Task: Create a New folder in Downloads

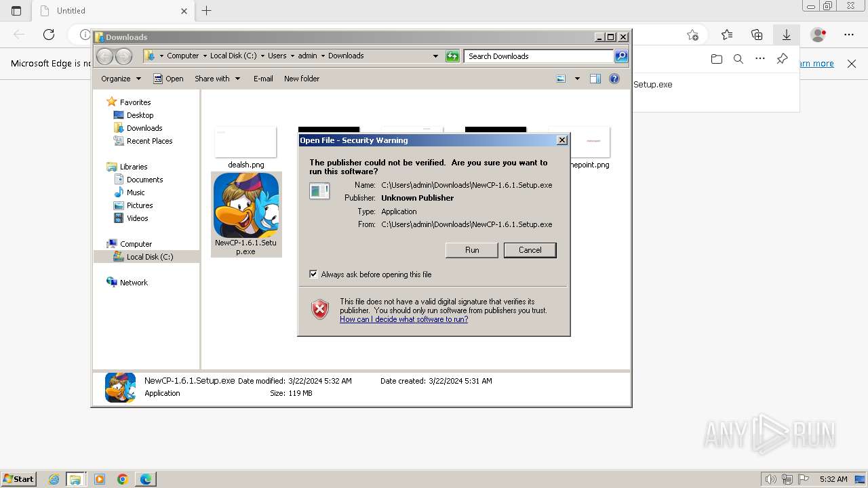Action: pyautogui.click(x=302, y=79)
